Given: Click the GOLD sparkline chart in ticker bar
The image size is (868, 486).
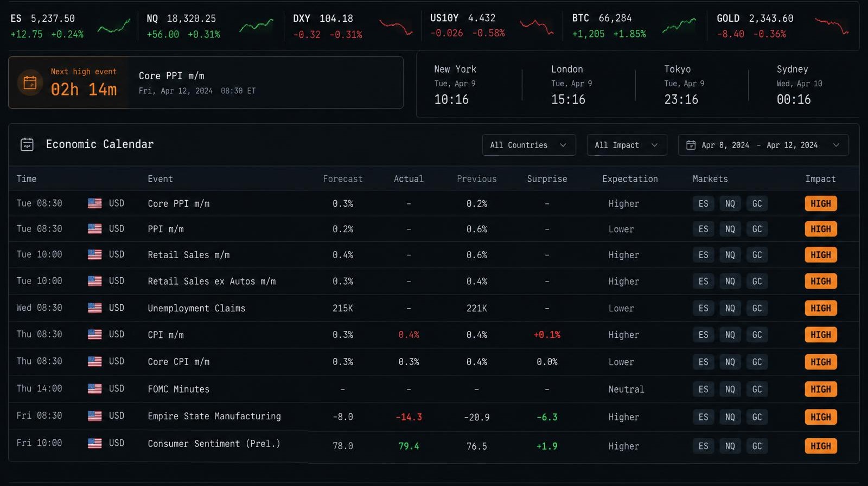Looking at the screenshot, I should 832,26.
